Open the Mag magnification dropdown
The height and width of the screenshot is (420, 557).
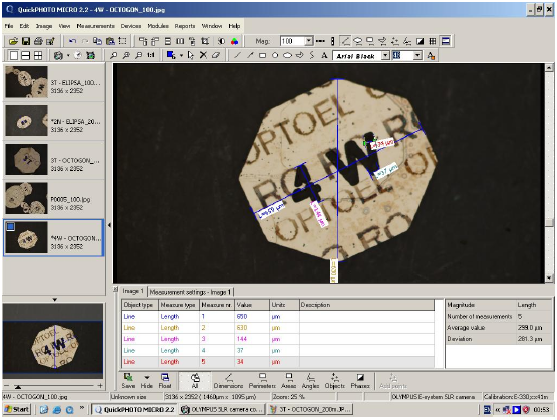(309, 41)
